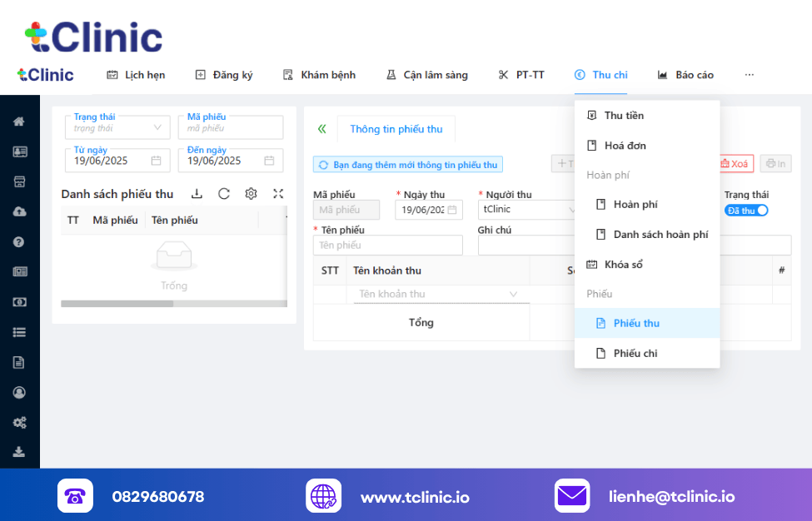The image size is (812, 521).
Task: Download the receipt list via download icon
Action: coord(197,194)
